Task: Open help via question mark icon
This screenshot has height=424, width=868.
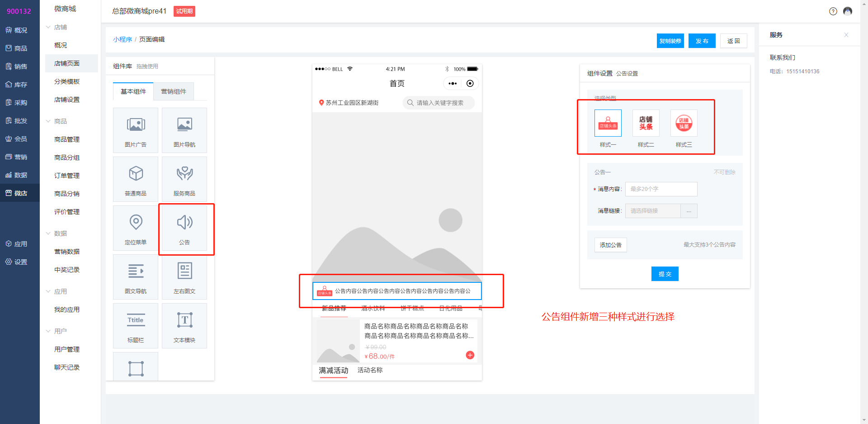Action: coord(833,11)
